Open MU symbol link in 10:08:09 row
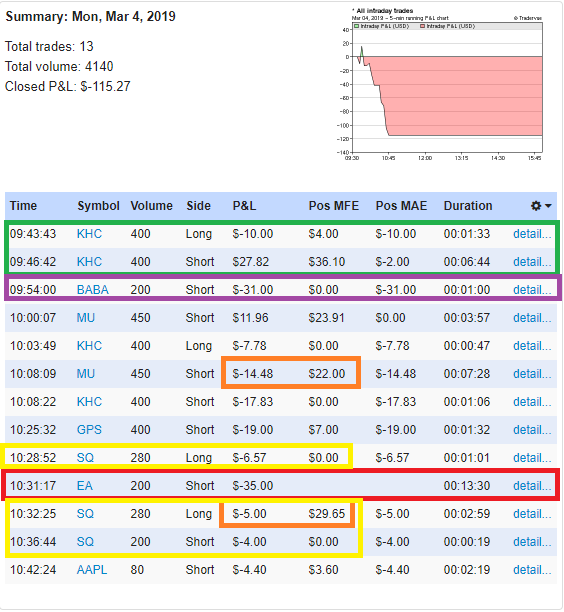This screenshot has height=612, width=564. coord(86,374)
